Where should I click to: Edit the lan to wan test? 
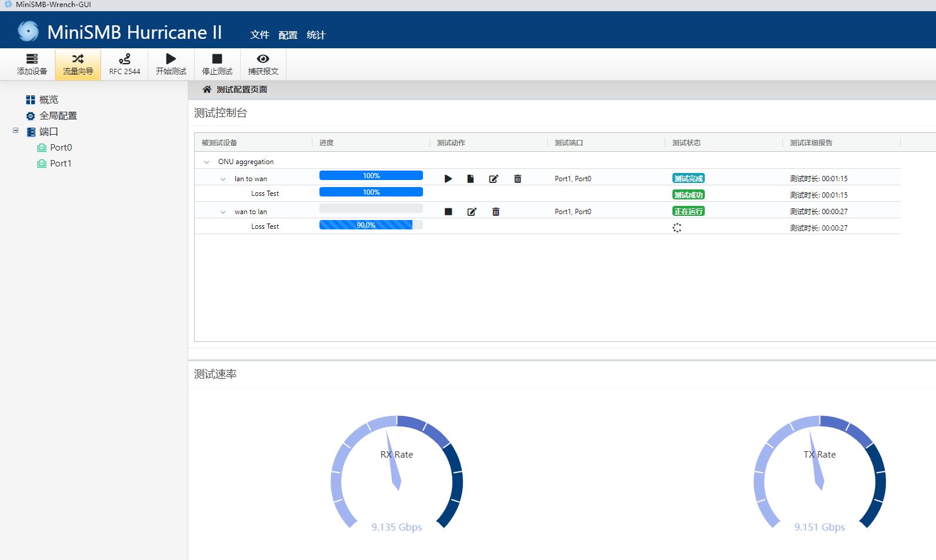tap(494, 179)
